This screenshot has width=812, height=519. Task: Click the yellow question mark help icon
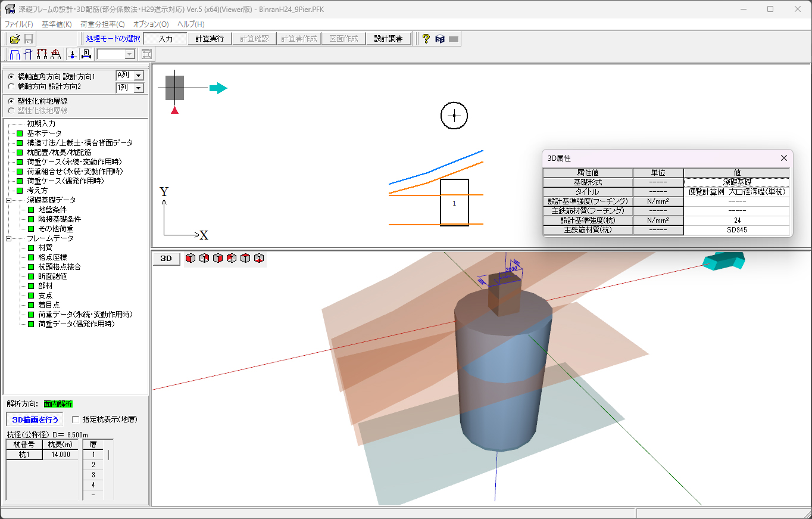[x=426, y=39]
